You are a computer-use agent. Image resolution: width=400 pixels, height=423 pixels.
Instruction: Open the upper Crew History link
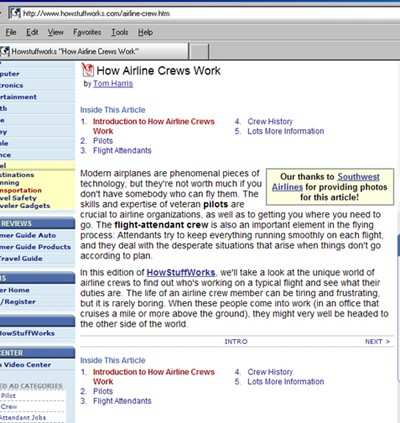pos(270,122)
